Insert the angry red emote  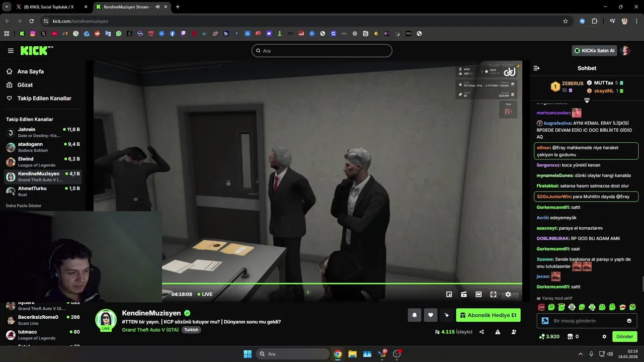pos(541,307)
